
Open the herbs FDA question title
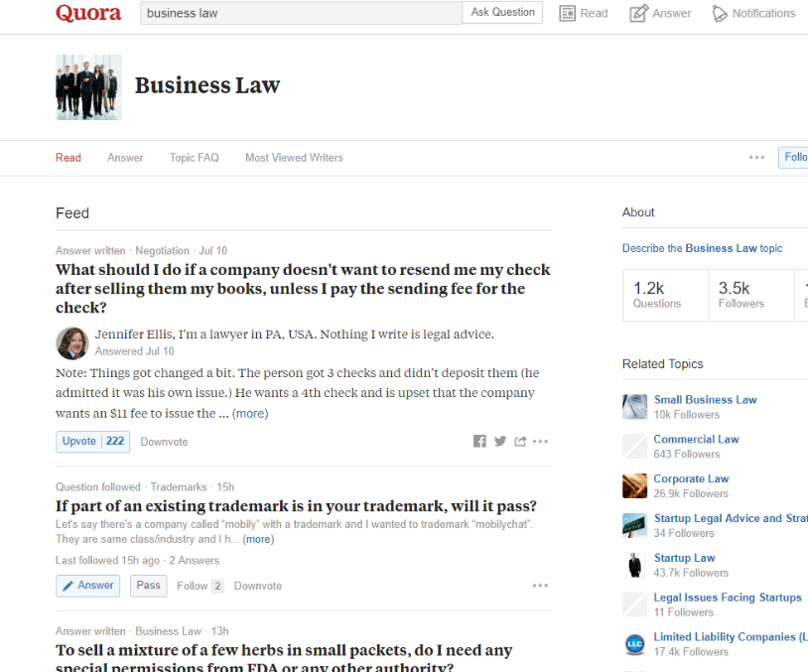[284, 657]
